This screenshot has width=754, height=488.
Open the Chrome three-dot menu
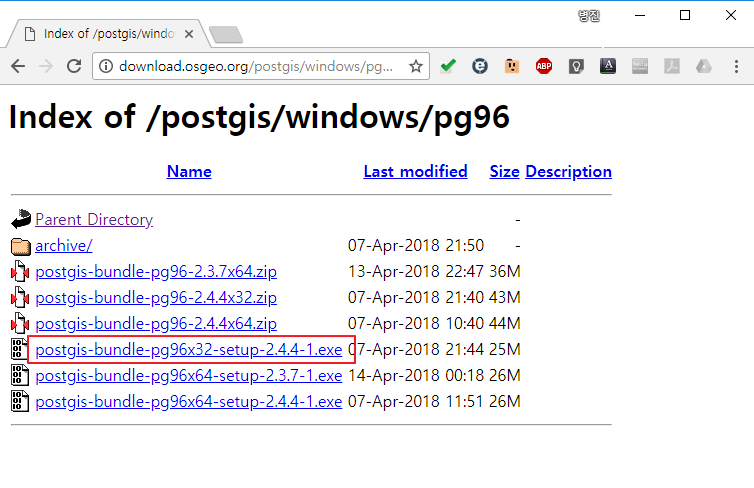click(x=736, y=67)
